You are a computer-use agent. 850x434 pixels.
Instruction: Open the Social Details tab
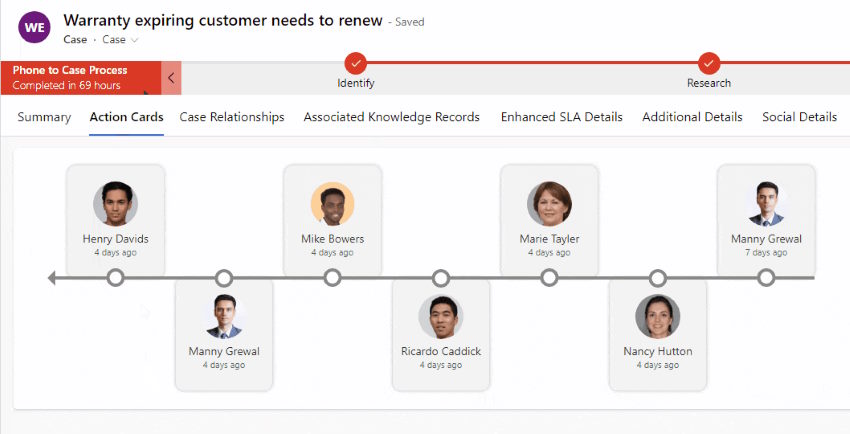(800, 117)
